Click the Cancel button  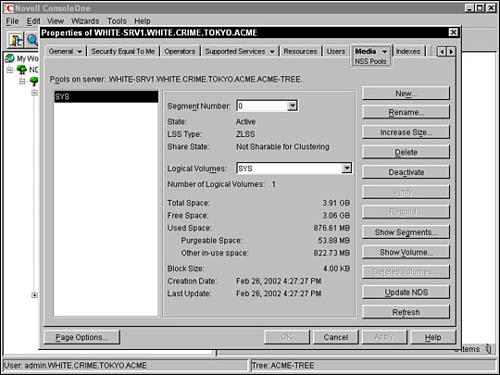336,337
